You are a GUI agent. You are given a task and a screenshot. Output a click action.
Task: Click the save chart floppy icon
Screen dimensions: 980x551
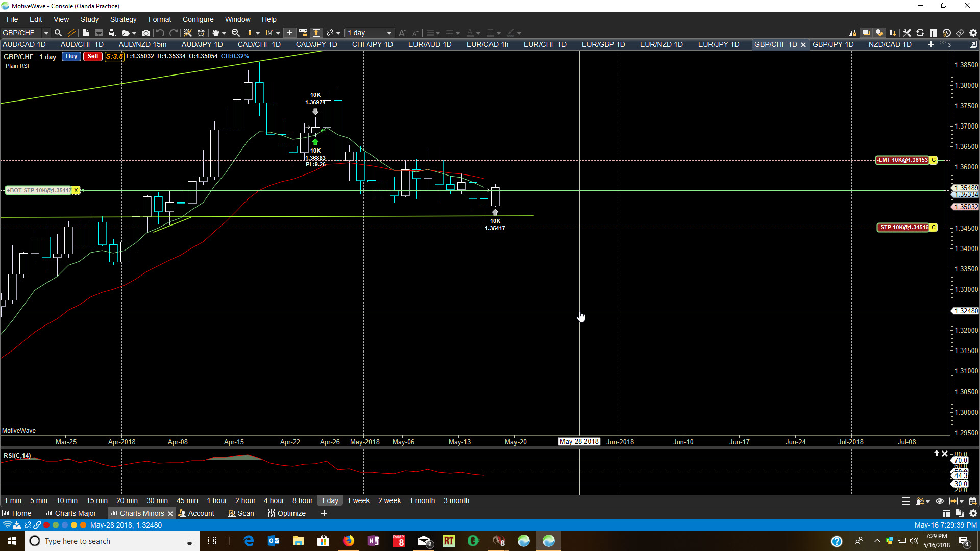pos(99,33)
